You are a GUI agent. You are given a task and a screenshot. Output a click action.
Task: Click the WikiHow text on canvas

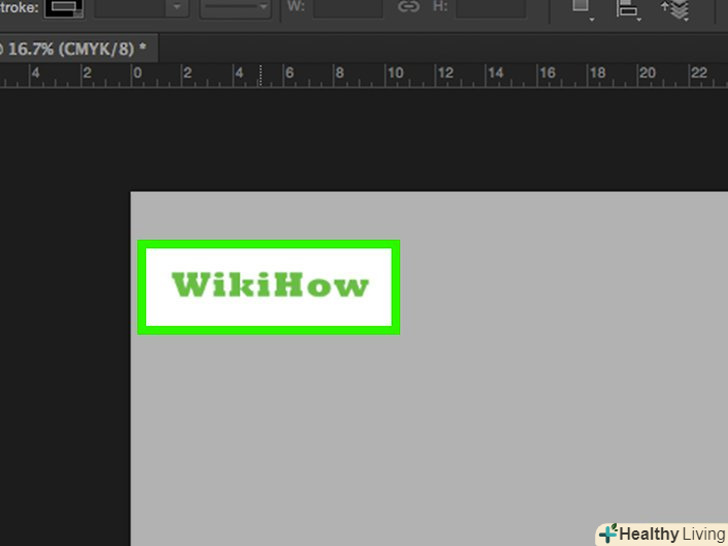(270, 285)
